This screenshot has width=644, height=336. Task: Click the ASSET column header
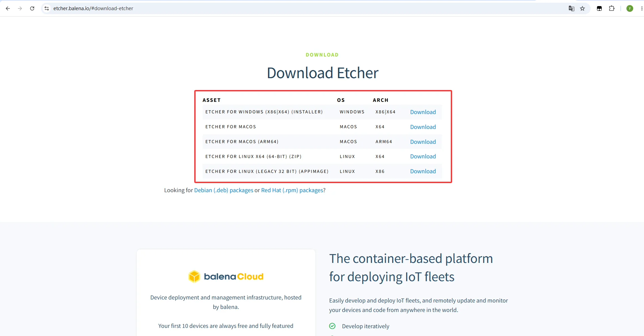coord(212,100)
